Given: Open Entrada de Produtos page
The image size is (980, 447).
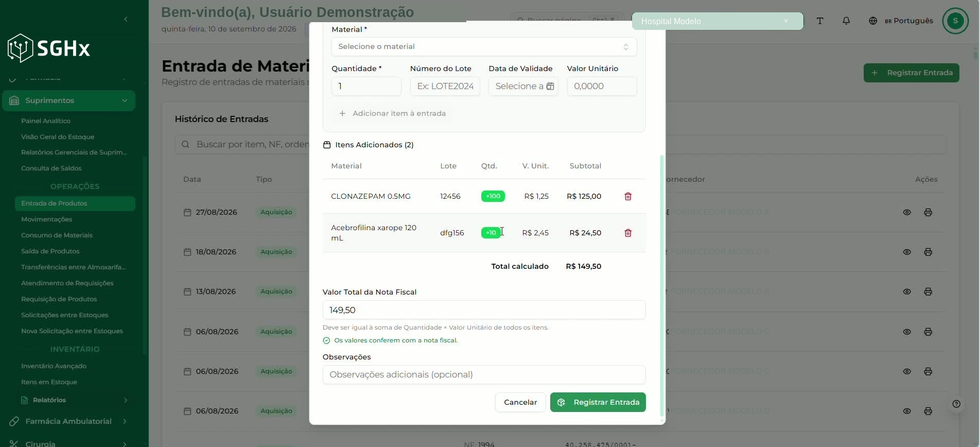Looking at the screenshot, I should 75,203.
